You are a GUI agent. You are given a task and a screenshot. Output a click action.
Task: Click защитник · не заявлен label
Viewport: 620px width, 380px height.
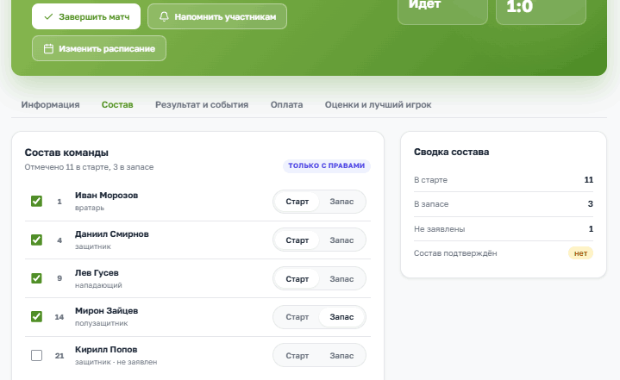[116, 362]
